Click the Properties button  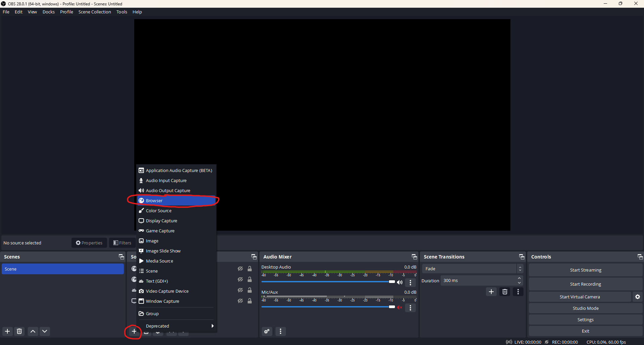(89, 243)
